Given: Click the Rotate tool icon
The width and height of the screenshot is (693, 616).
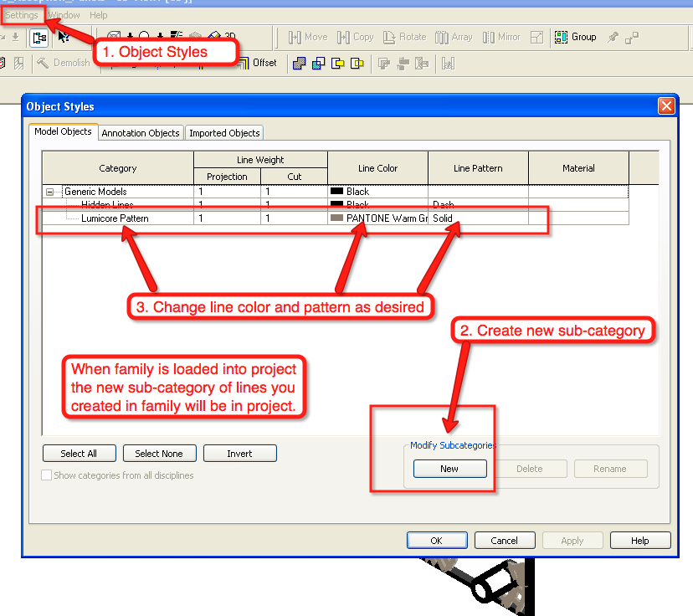Looking at the screenshot, I should click(x=389, y=38).
